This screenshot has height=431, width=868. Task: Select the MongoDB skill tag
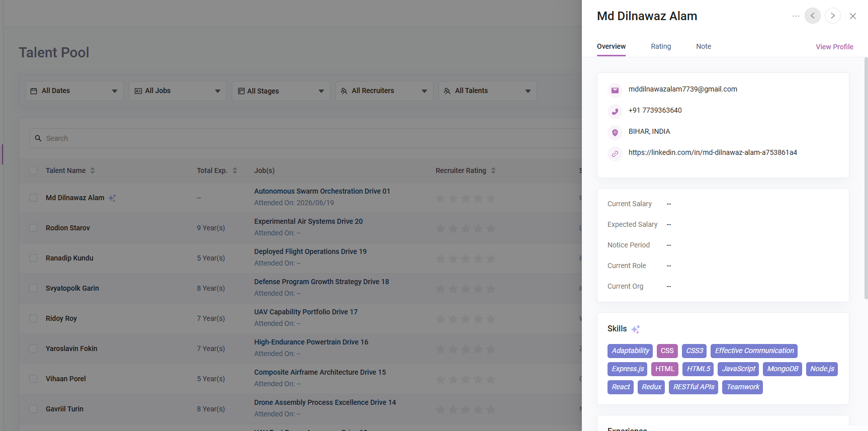tap(783, 369)
